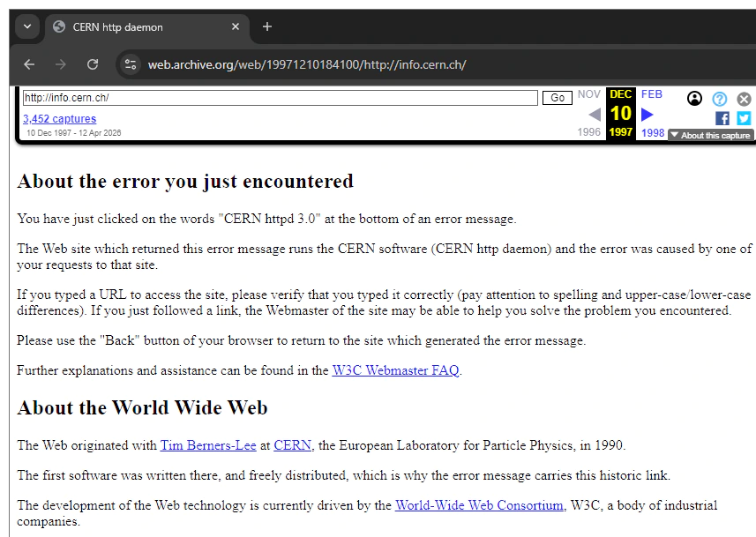The image size is (756, 537).
Task: Dismiss the Wayback Machine toolbar
Action: [x=744, y=99]
